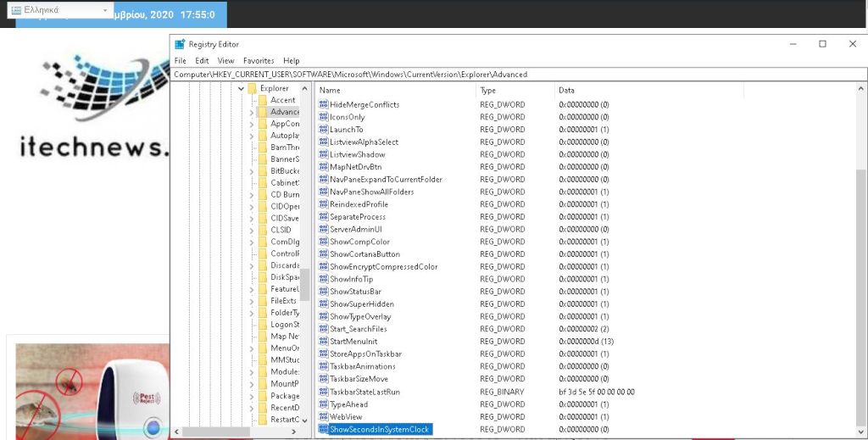The height and width of the screenshot is (440, 868).
Task: Click the tree pane horizontal scrollbar thumb
Action: coord(216,432)
